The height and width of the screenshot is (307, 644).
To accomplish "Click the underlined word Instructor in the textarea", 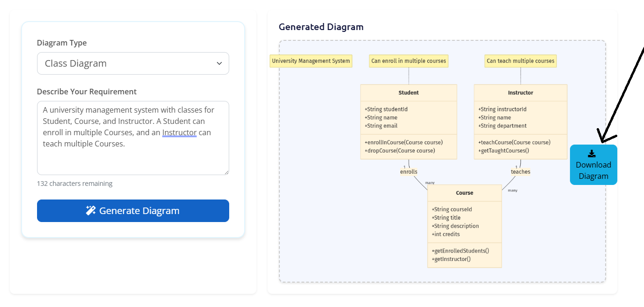I will point(179,132).
